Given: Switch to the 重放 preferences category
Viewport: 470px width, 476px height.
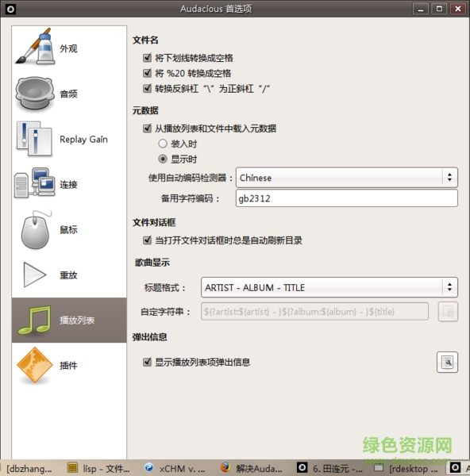Looking at the screenshot, I should point(69,274).
